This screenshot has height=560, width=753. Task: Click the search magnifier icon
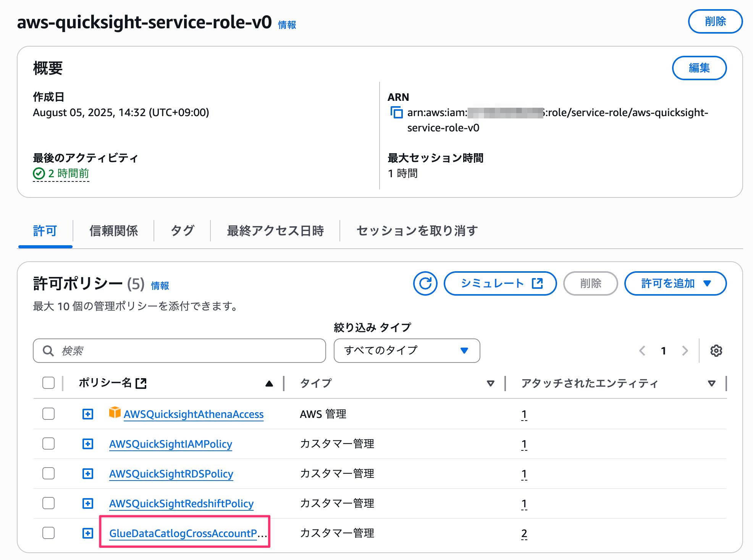[x=48, y=351]
